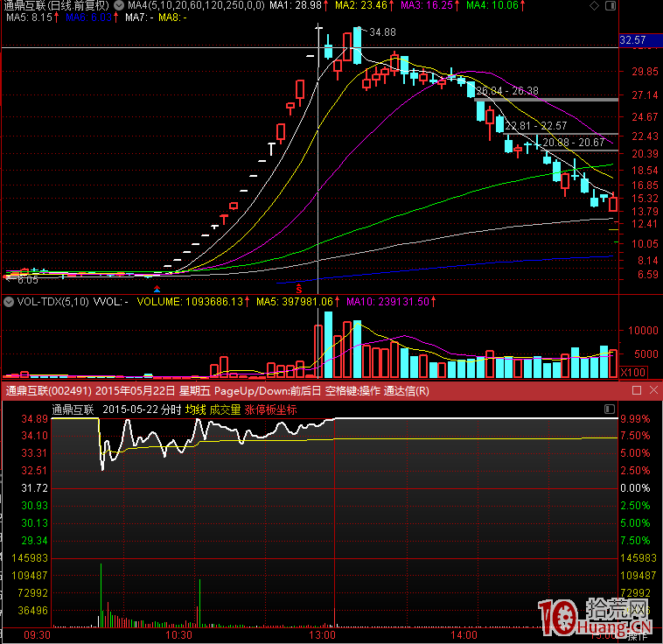Click the tallest cyan volume bar

[x=328, y=345]
